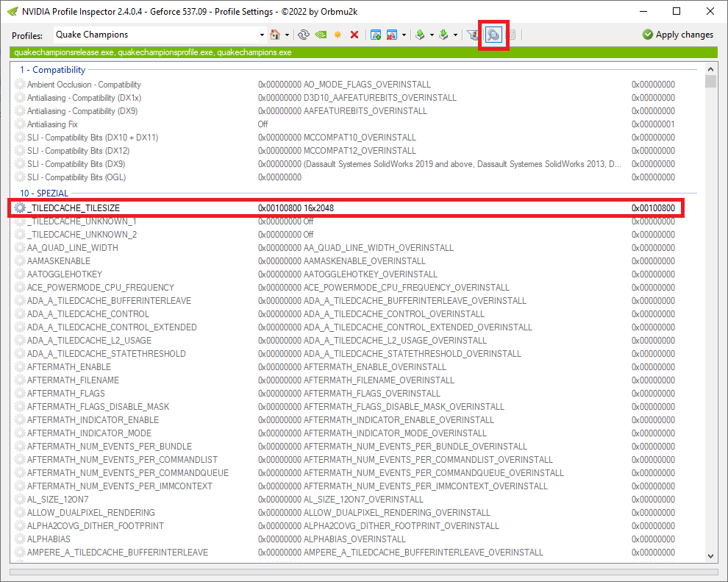Click the scrollbar up arrow

pyautogui.click(x=710, y=69)
